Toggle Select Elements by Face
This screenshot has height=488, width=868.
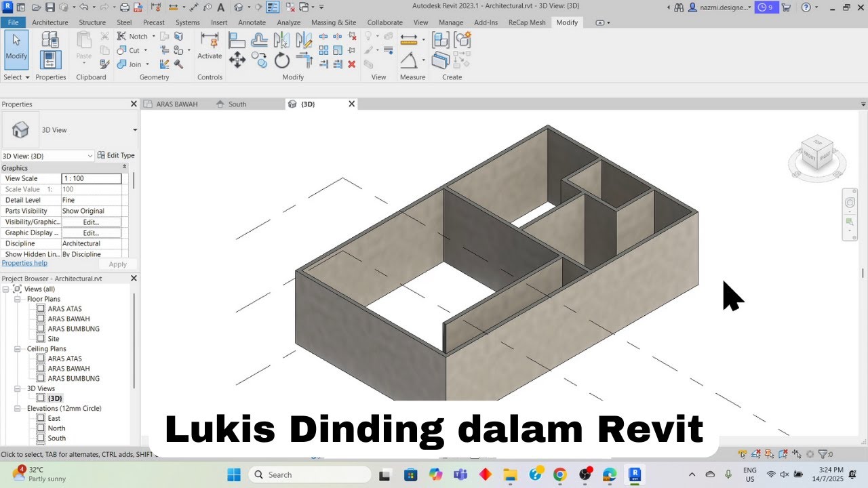pos(783,454)
